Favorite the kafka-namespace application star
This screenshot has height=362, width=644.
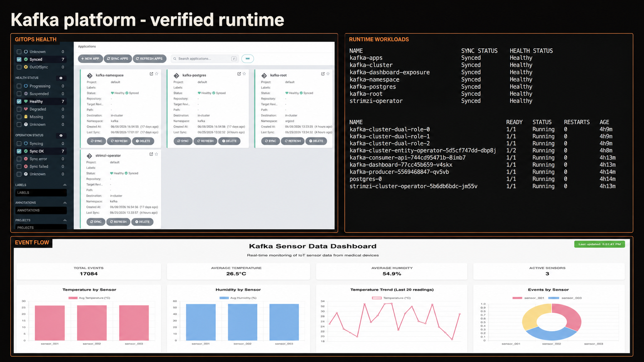(x=157, y=74)
